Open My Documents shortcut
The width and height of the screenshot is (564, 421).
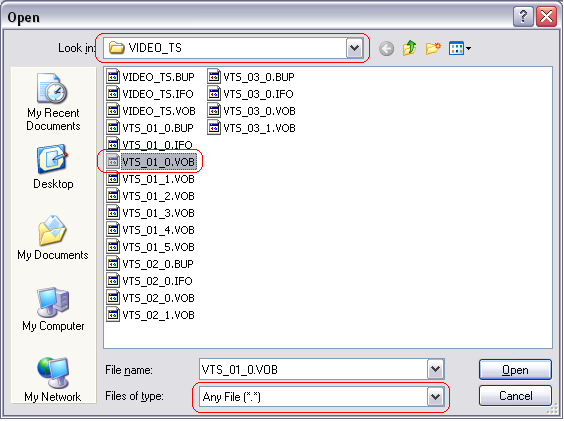click(53, 238)
